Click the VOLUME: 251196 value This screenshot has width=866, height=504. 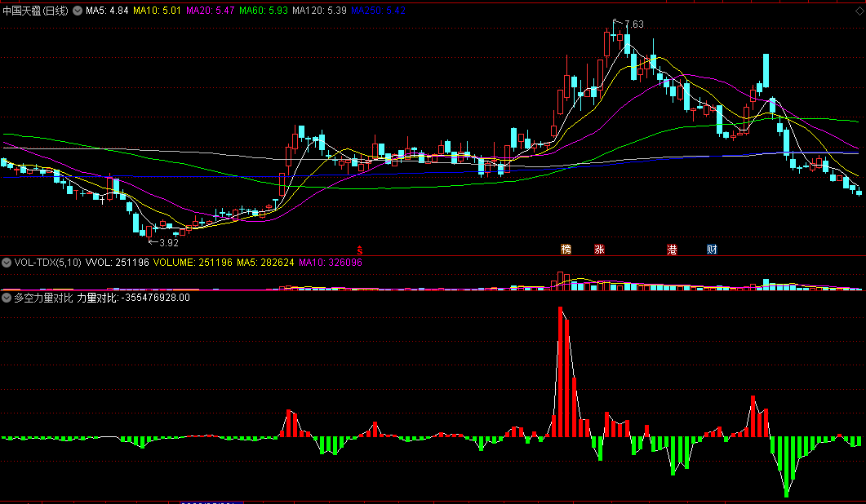click(x=193, y=263)
